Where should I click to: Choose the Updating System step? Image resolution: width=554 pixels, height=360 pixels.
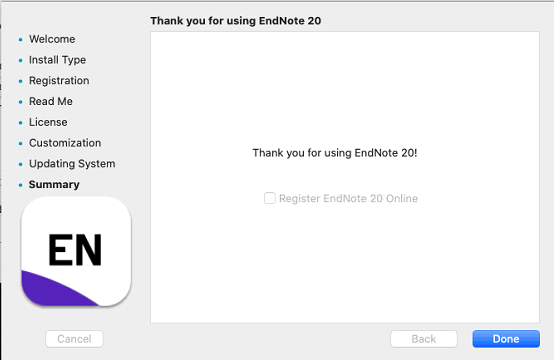(72, 164)
